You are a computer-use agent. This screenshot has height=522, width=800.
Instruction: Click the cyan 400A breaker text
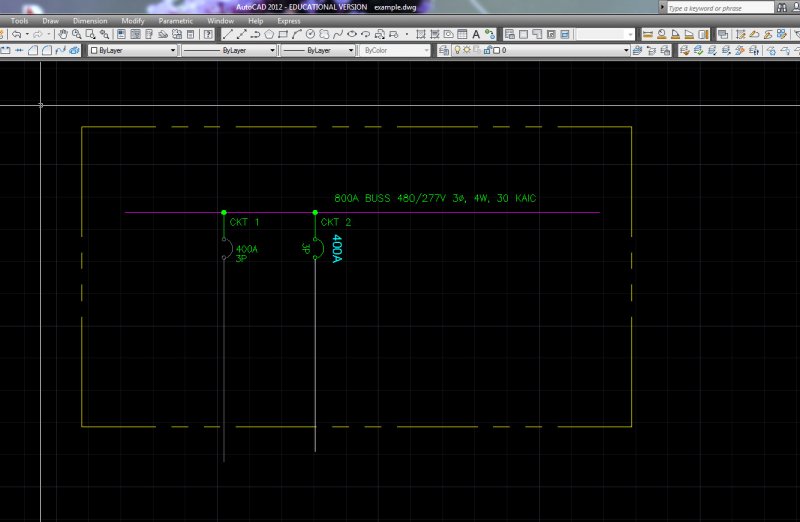tap(337, 249)
